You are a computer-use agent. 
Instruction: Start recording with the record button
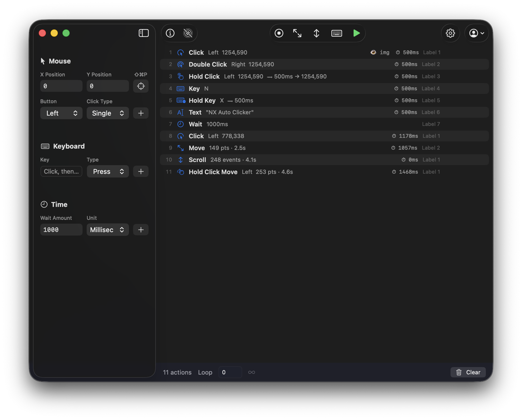pos(279,33)
